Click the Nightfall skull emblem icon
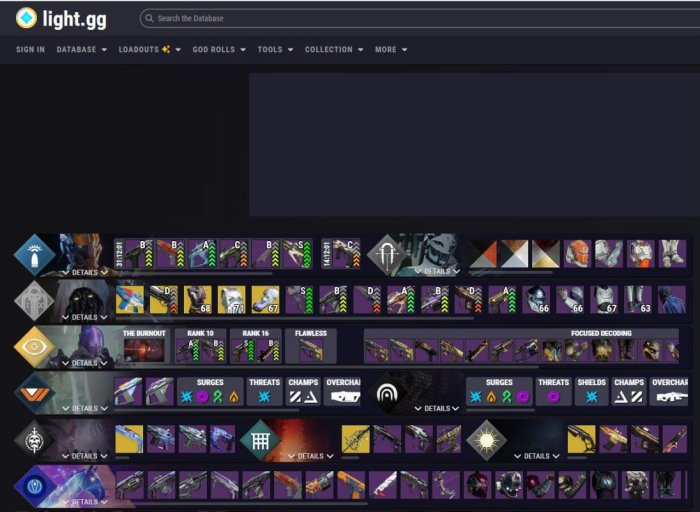700x512 pixels. pyautogui.click(x=34, y=439)
